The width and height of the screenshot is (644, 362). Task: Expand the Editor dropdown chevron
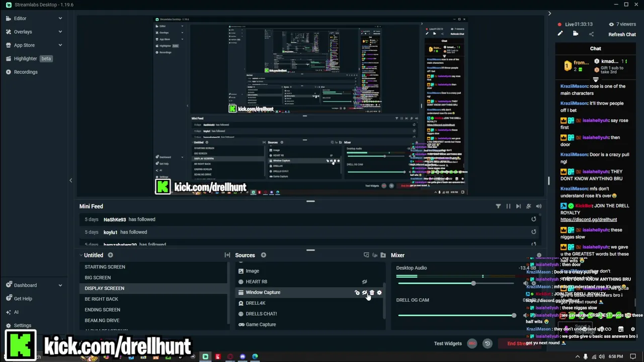click(x=60, y=18)
